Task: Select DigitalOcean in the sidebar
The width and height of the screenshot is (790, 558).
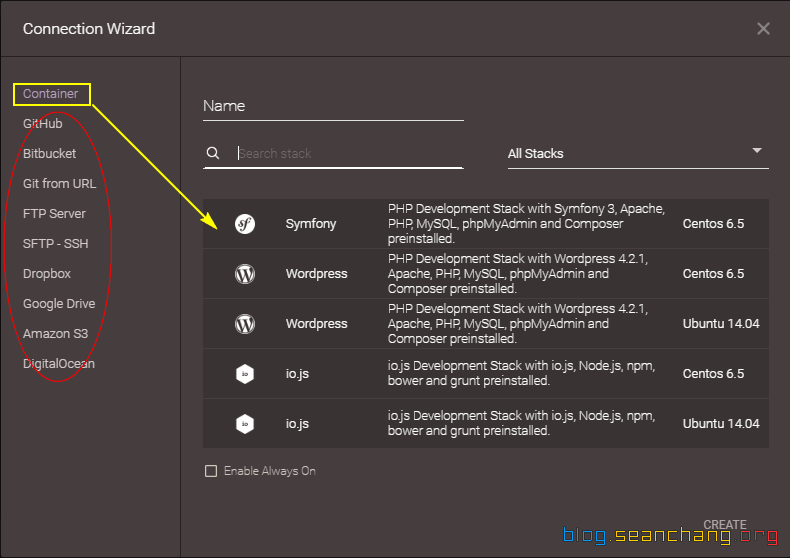Action: 58,364
